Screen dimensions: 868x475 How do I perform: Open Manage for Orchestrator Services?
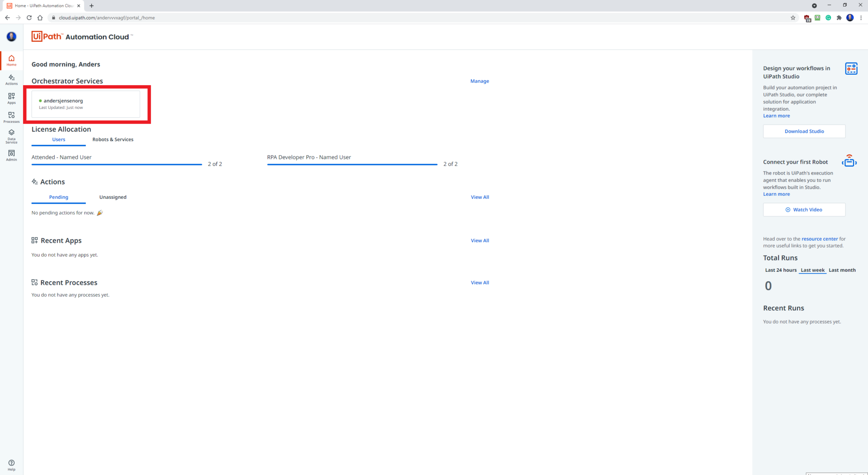click(480, 81)
